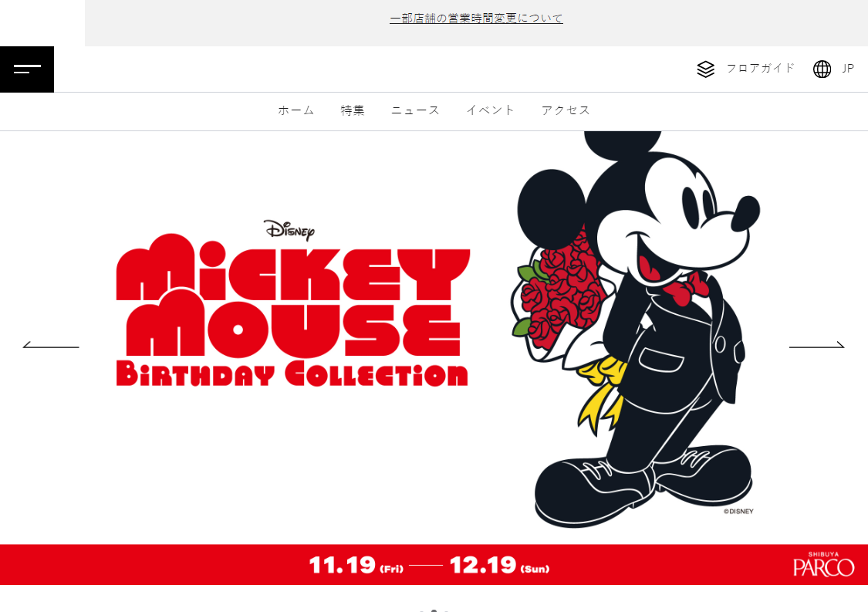Click the globe language icon
868x612 pixels.
point(822,69)
